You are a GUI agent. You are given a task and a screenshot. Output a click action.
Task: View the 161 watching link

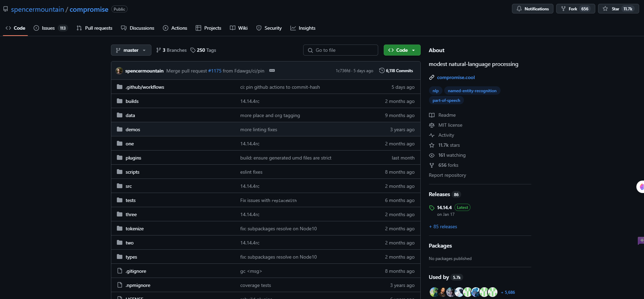click(x=447, y=155)
